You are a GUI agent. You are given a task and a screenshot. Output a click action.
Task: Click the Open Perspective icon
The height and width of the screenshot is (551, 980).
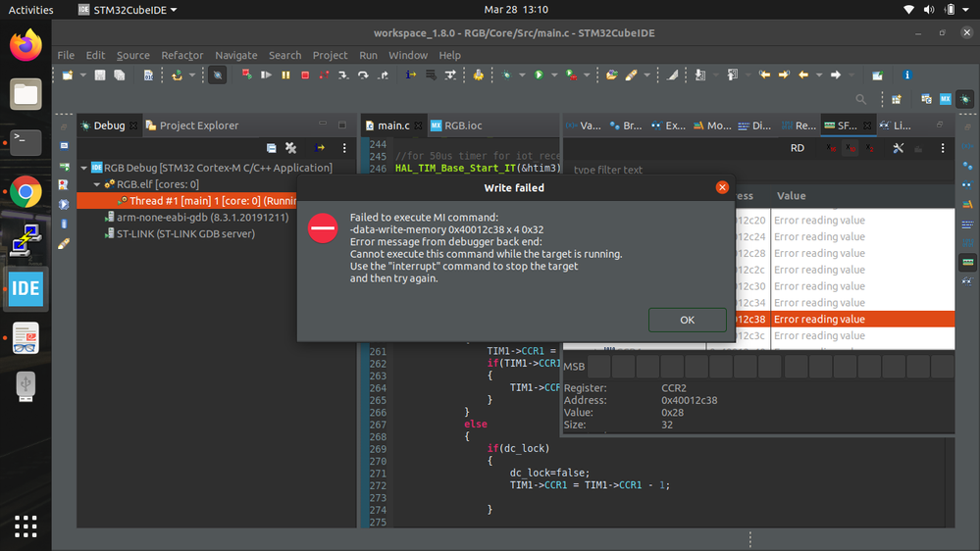(897, 99)
